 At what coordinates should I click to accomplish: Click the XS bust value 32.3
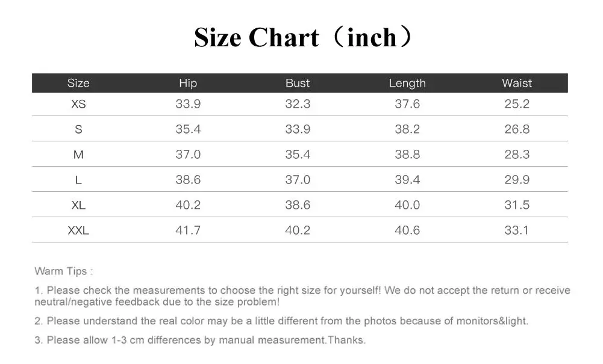click(298, 104)
